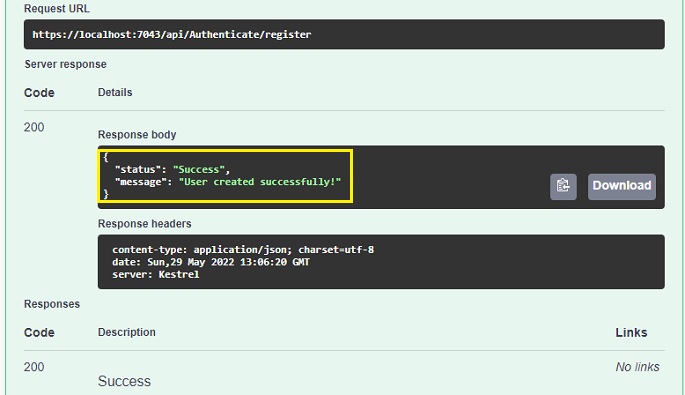Click the Details column header

click(115, 92)
